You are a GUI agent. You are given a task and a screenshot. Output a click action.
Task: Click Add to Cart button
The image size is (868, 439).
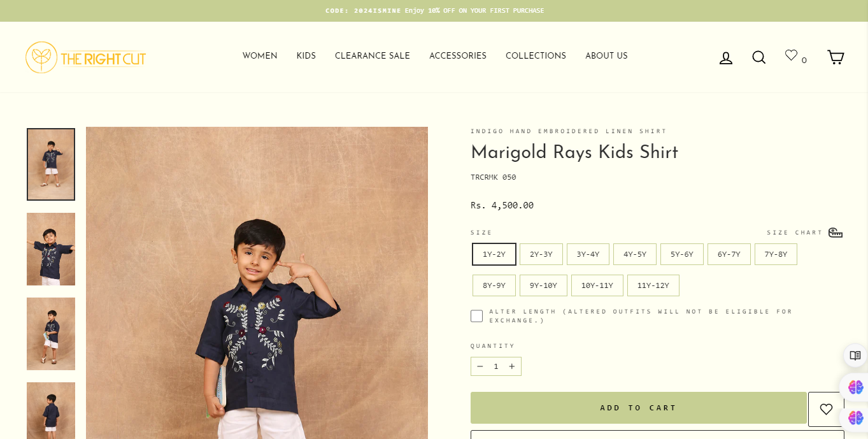[x=638, y=408]
